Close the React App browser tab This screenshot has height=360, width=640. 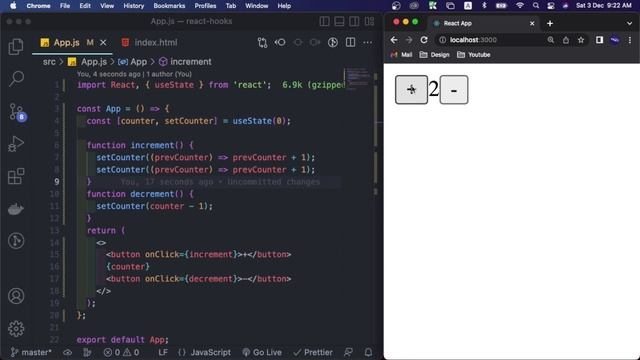point(532,24)
